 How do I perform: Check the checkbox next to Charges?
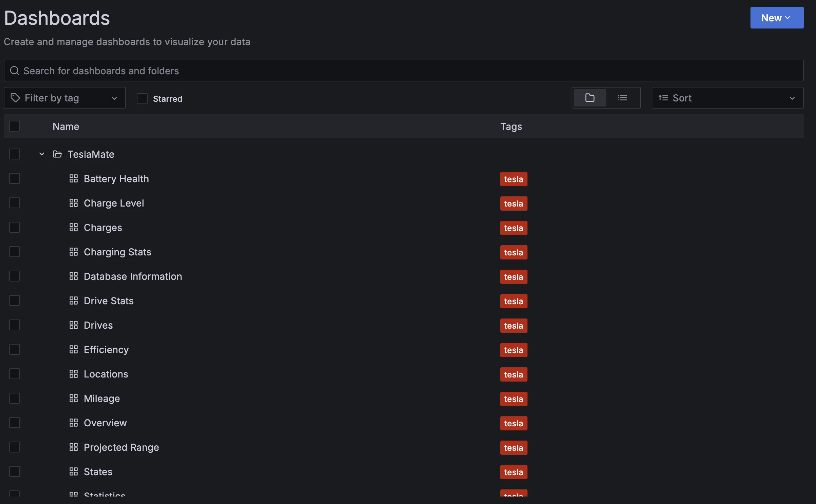(x=15, y=227)
